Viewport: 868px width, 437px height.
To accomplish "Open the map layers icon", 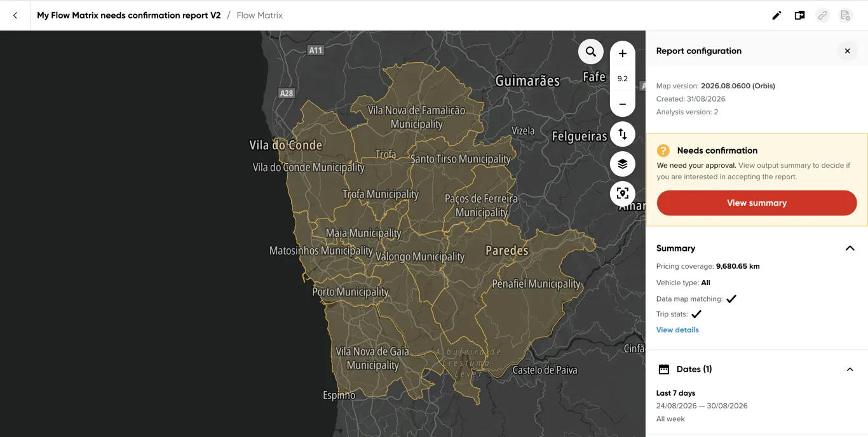I will tap(623, 164).
